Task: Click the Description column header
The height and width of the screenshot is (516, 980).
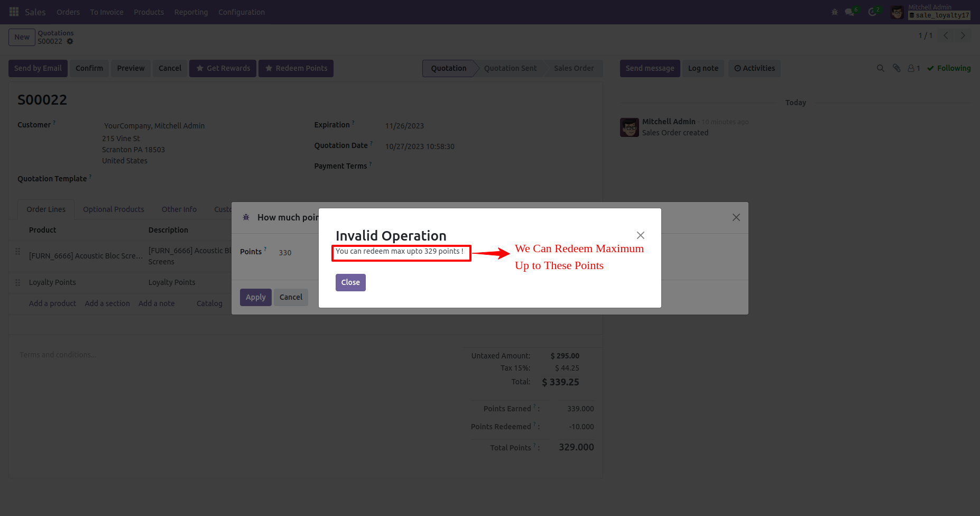Action: [x=168, y=230]
